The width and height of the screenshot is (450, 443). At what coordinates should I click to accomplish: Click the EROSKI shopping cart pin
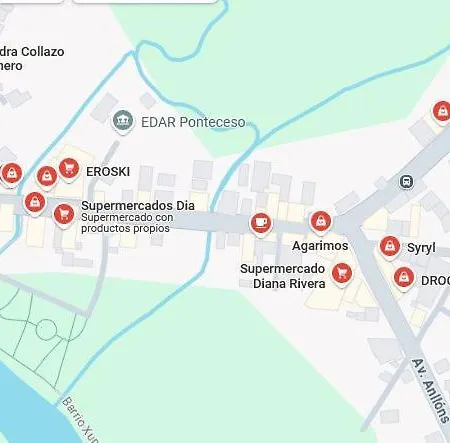69,168
